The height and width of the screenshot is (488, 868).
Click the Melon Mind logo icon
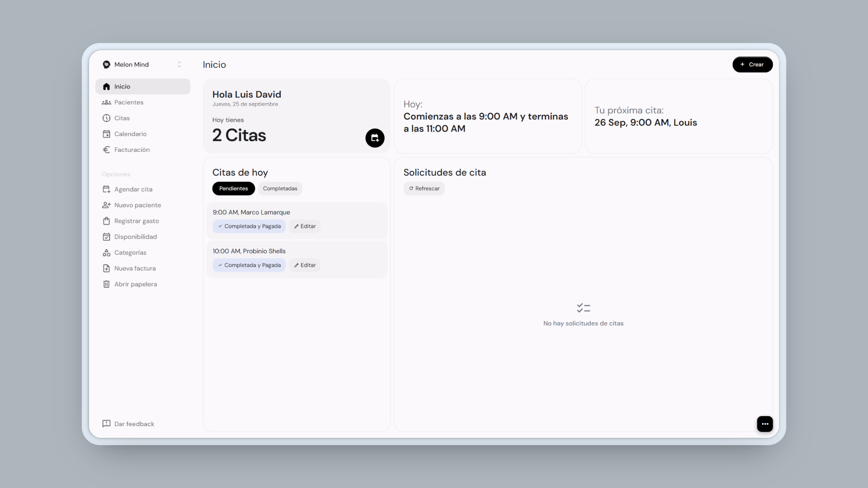pos(107,65)
